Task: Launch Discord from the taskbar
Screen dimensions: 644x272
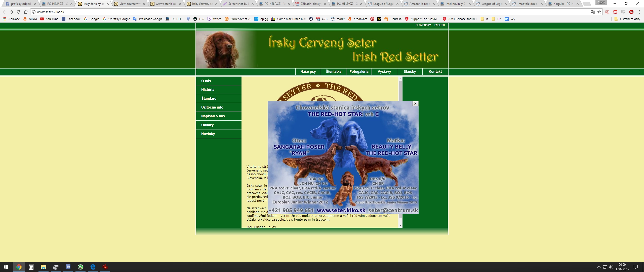Action: tap(68, 267)
